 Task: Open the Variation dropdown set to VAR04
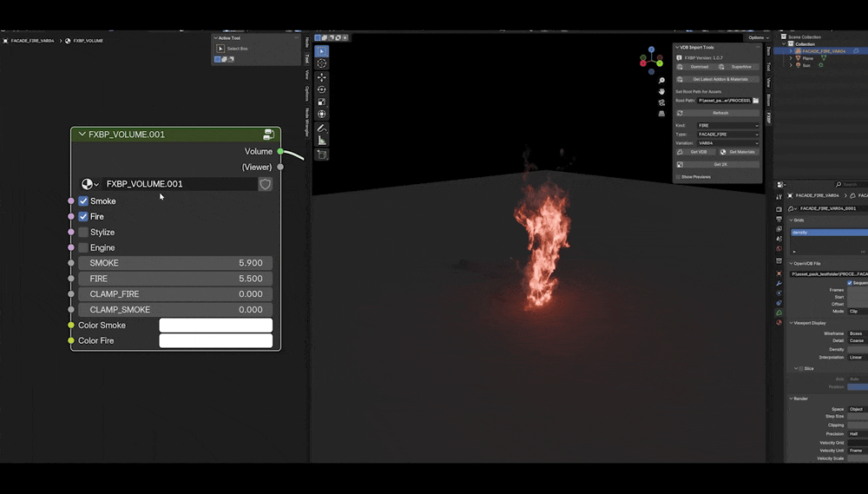[728, 143]
